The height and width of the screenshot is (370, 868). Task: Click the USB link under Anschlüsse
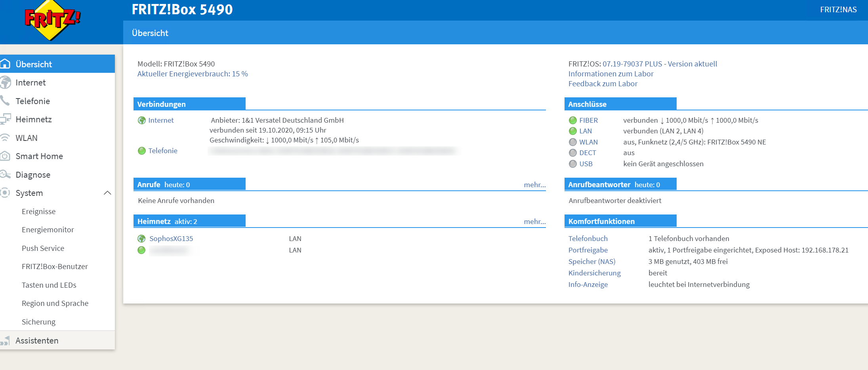tap(586, 164)
